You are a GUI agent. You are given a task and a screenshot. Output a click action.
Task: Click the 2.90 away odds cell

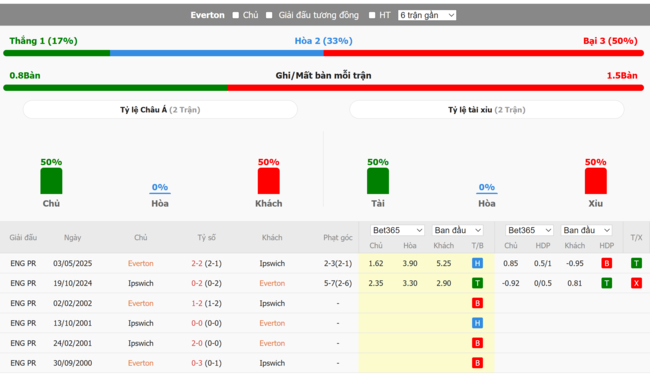pos(444,283)
